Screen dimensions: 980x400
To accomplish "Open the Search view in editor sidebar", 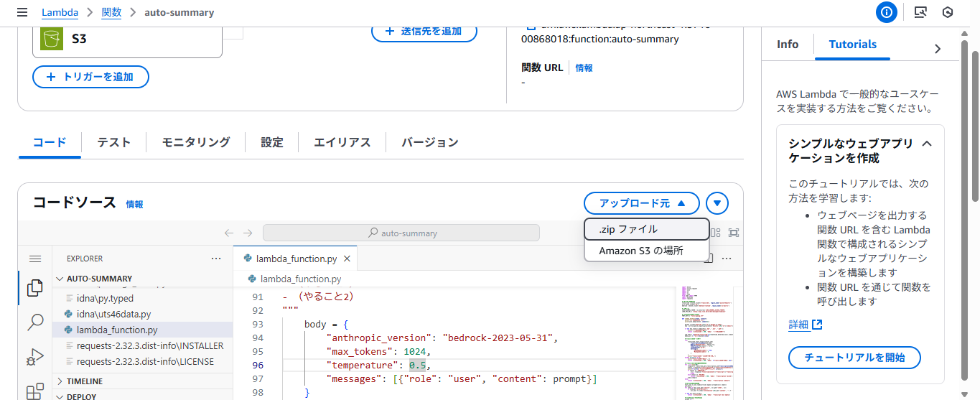I will point(34,322).
